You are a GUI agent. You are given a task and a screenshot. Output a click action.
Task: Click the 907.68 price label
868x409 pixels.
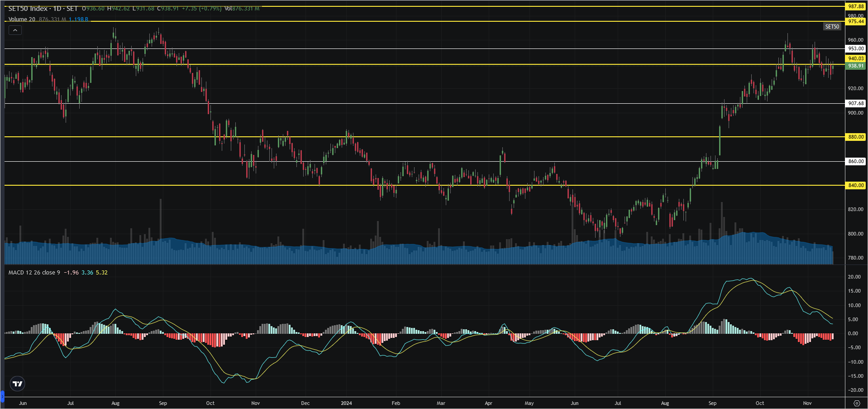tap(855, 103)
